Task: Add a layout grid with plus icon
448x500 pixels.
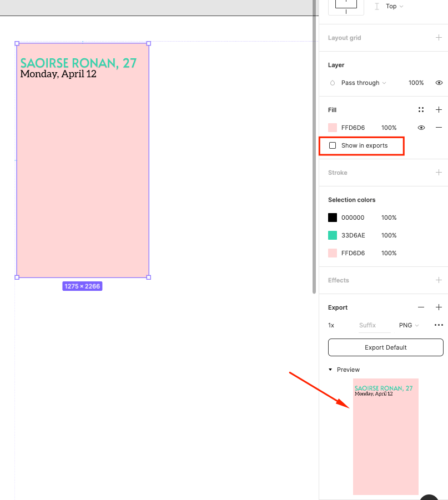Action: pos(439,38)
